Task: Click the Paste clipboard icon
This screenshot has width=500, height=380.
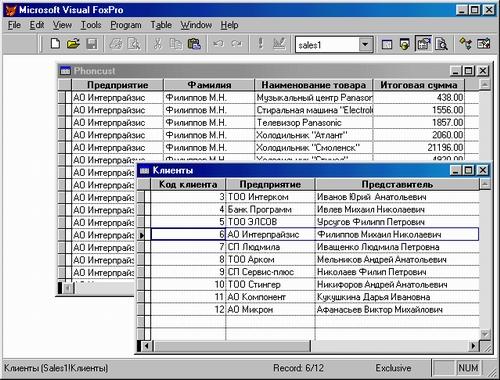Action: click(194, 44)
